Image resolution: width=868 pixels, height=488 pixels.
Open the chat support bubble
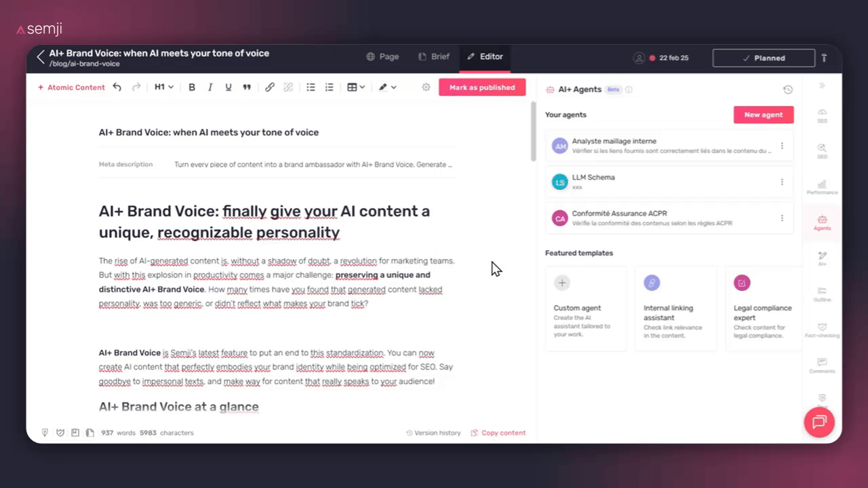(x=818, y=422)
